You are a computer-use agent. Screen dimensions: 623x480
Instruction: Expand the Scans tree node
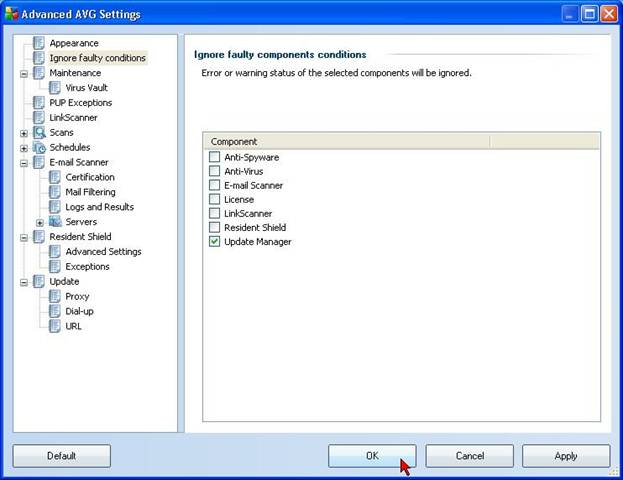[24, 134]
